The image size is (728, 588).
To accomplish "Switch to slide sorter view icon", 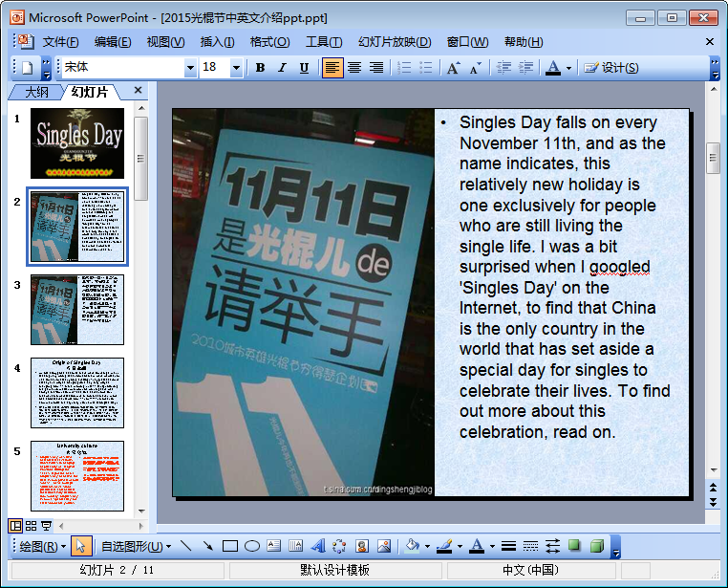I will coord(32,526).
